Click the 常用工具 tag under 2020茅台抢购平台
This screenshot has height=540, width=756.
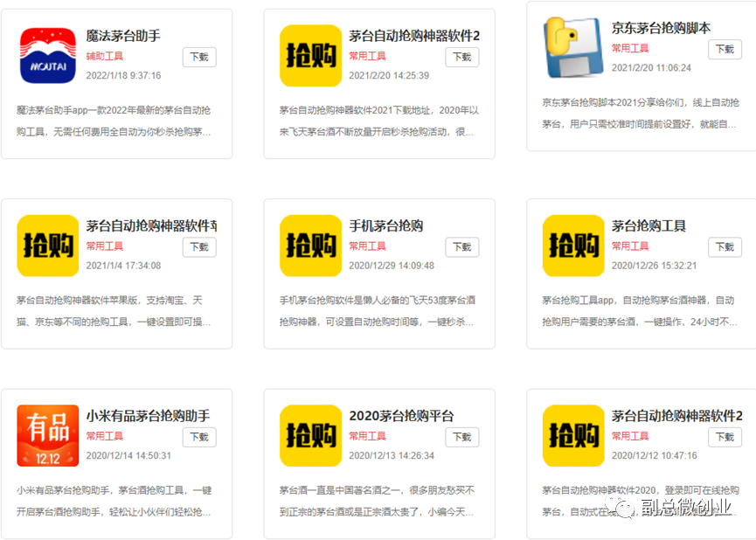(x=367, y=436)
